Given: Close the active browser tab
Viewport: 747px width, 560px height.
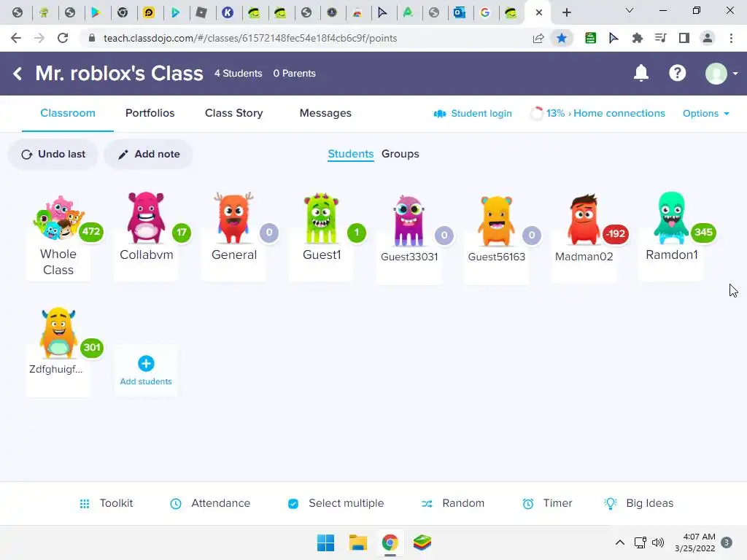Looking at the screenshot, I should [539, 13].
